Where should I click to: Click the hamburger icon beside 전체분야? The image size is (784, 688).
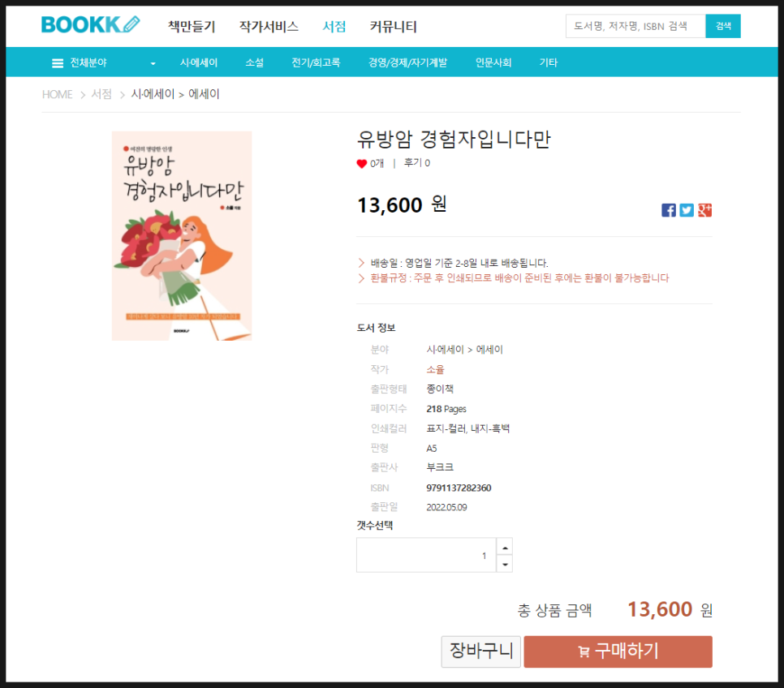(58, 63)
